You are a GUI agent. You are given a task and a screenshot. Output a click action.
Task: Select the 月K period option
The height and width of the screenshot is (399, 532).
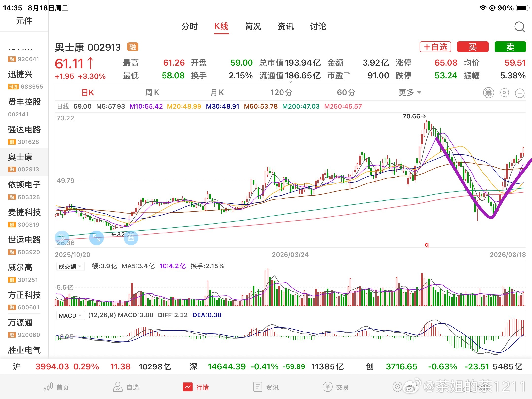coord(217,93)
